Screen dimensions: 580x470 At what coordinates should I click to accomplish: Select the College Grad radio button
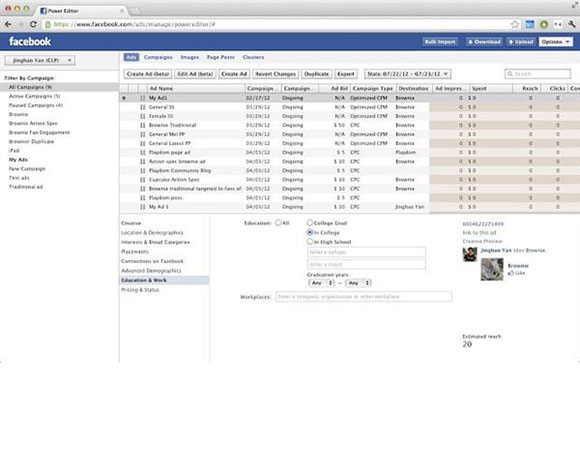(310, 223)
